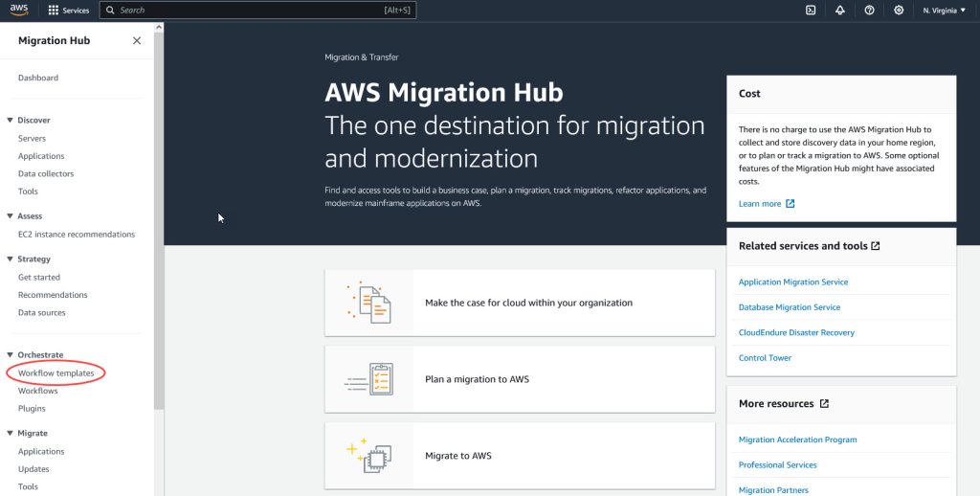Viewport: 980px width, 496px height.
Task: Open Recommendations under Strategy
Action: click(x=53, y=295)
